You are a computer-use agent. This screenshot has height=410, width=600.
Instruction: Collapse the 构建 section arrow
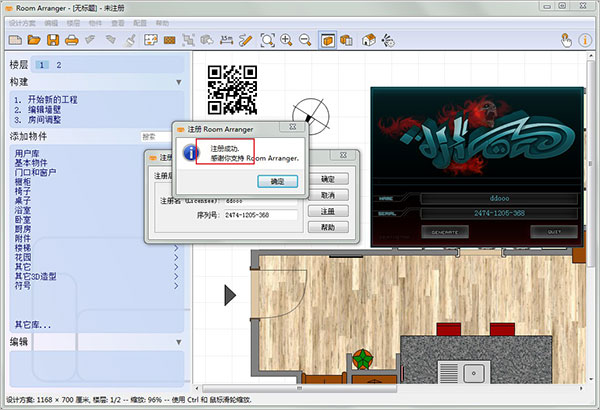(x=178, y=82)
